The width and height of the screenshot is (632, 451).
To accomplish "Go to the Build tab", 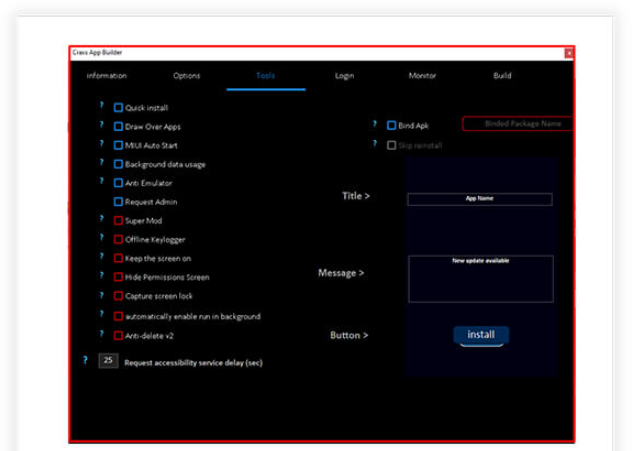I will [x=502, y=76].
